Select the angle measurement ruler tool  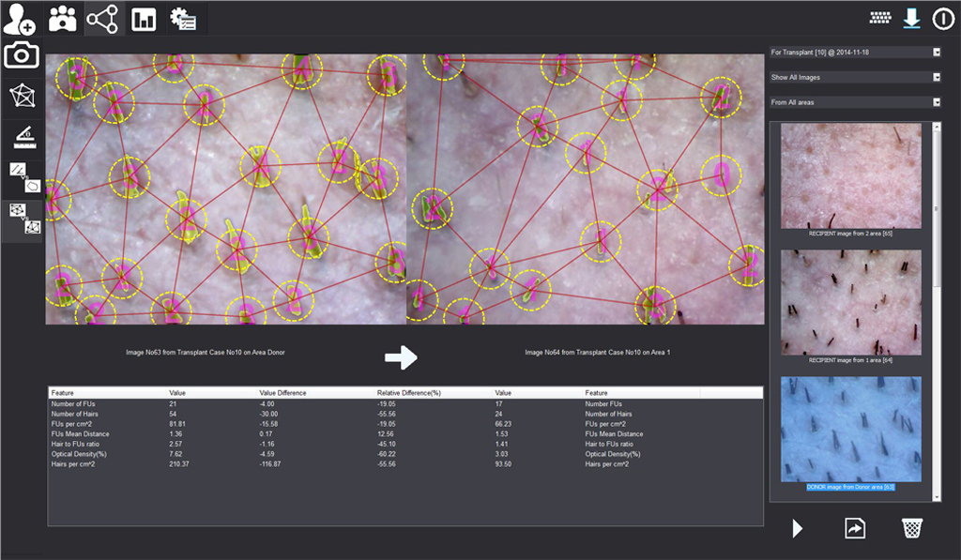tap(22, 138)
